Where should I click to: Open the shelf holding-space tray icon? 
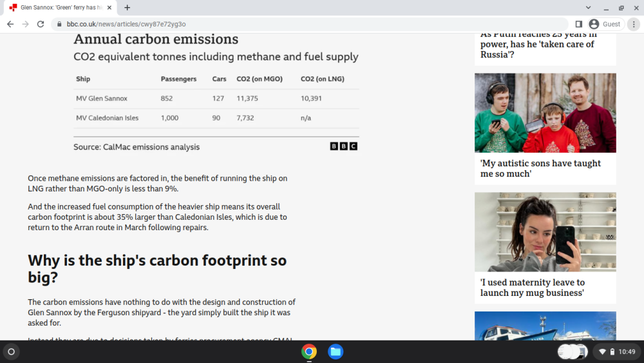(x=573, y=351)
